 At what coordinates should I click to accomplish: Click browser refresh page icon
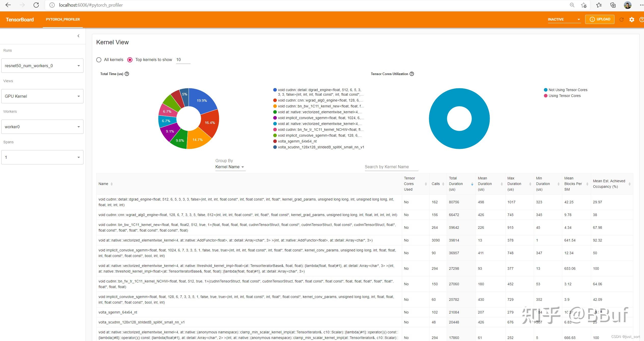36,5
